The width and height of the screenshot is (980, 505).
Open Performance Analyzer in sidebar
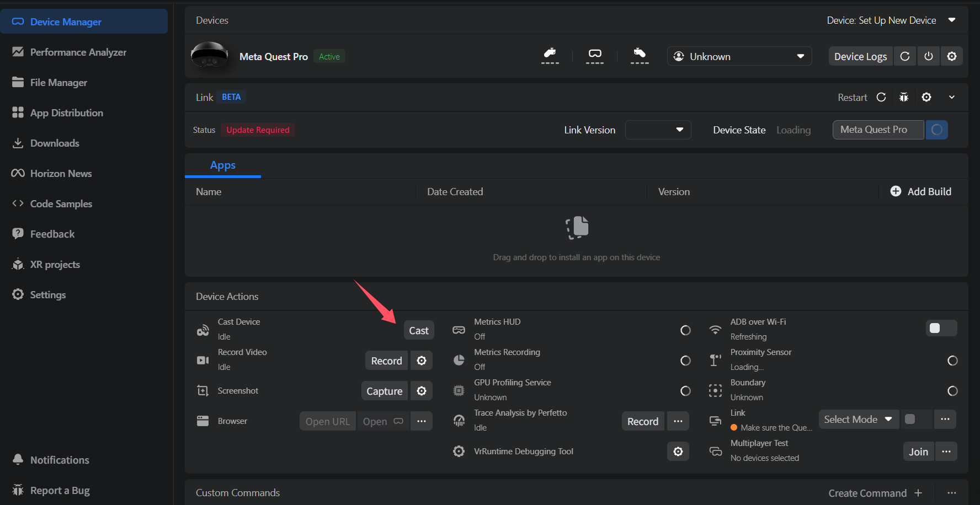coord(78,52)
